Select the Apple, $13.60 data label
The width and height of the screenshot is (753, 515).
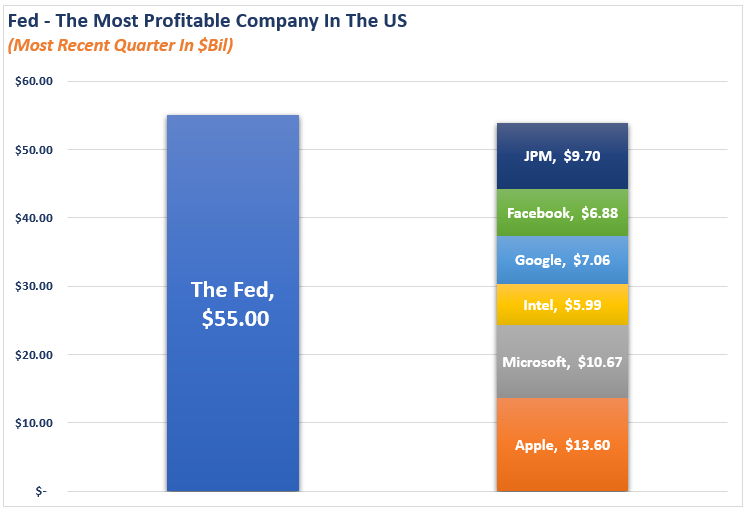coord(562,445)
